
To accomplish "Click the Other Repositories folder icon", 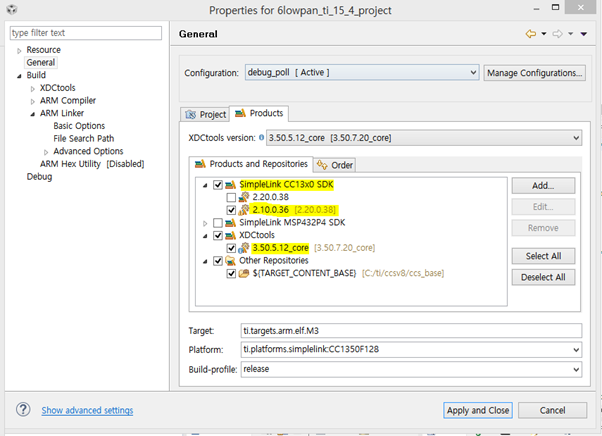I will (231, 260).
